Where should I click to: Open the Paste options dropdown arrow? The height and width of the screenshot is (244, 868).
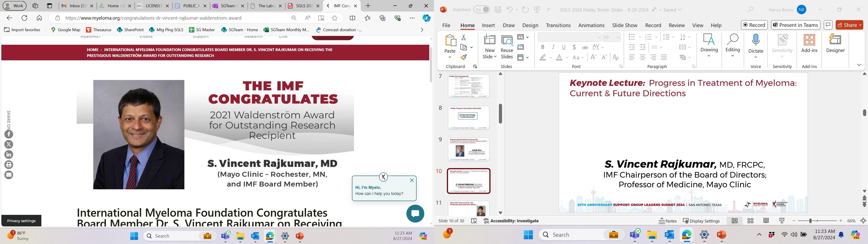[x=450, y=57]
